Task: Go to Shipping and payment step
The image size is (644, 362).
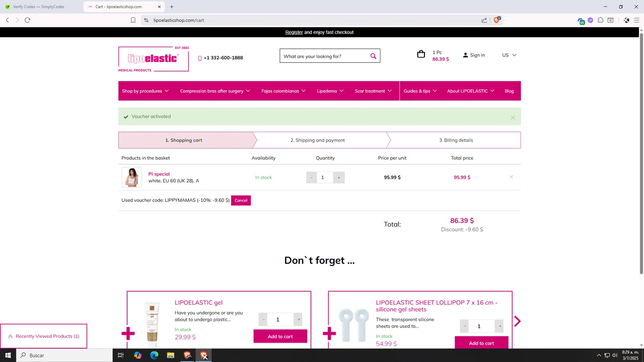Action: 318,140
